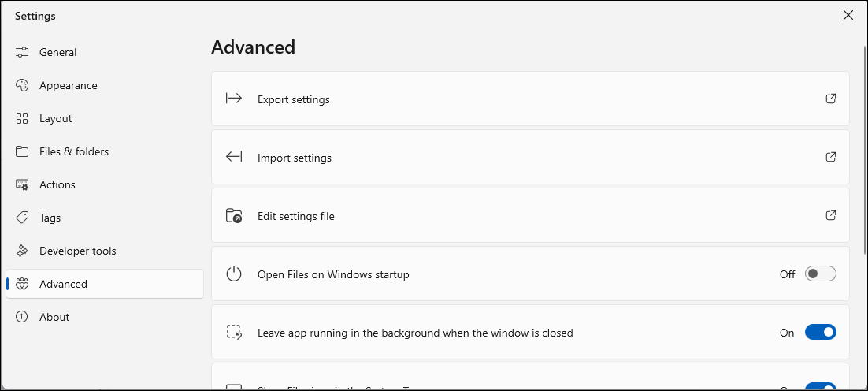
Task: Toggle the partially visible bottom switch
Action: click(x=820, y=387)
